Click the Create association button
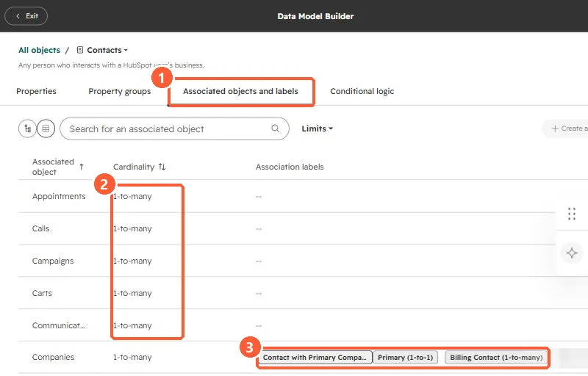The height and width of the screenshot is (376, 588). [x=565, y=129]
